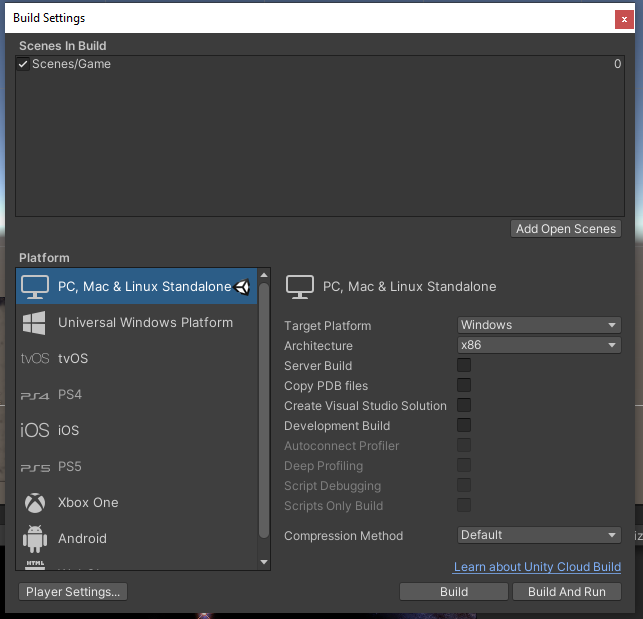Click the iOS logo icon
Viewport: 643px width, 619px height.
click(x=35, y=430)
